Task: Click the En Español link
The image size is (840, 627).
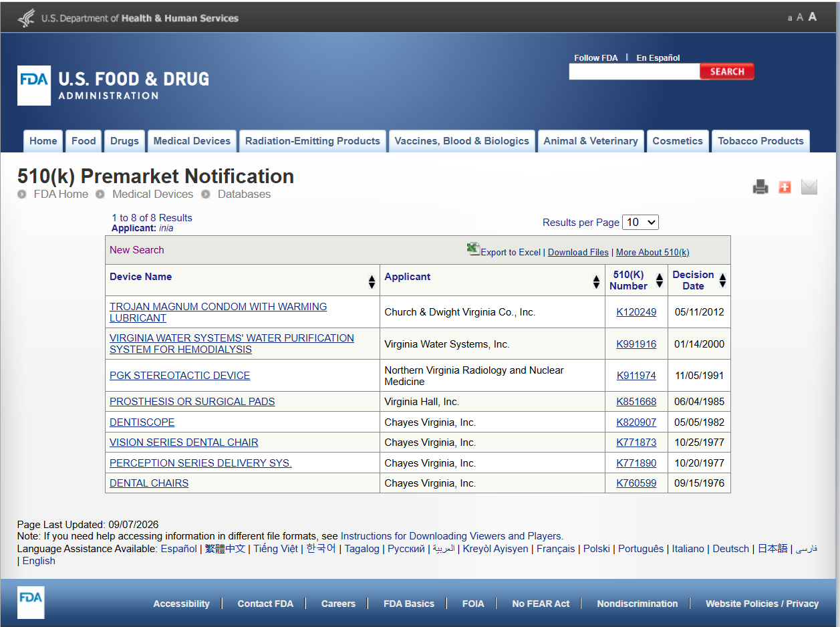Action: [x=658, y=58]
